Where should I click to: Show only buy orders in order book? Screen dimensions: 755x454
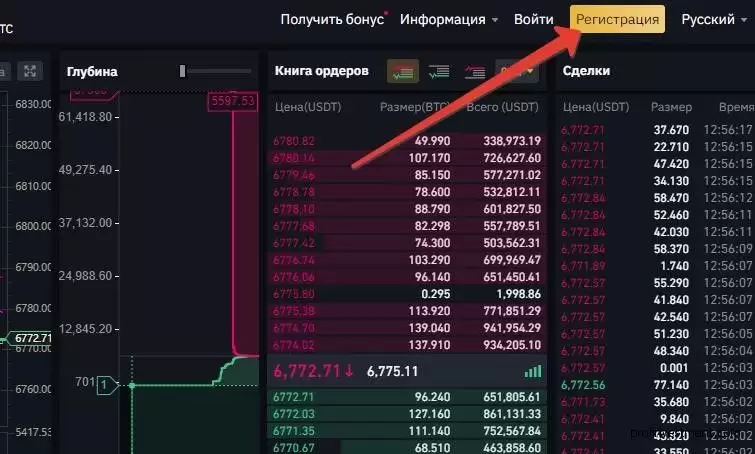click(x=439, y=72)
